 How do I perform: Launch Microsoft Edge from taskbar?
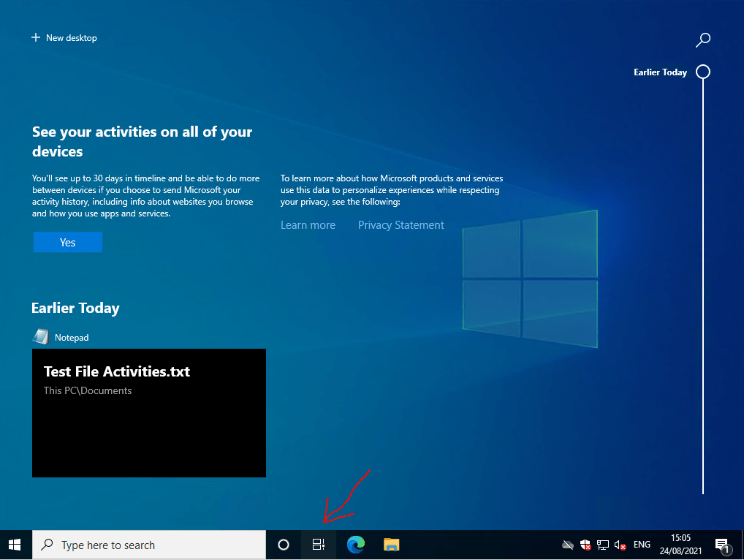coord(355,545)
